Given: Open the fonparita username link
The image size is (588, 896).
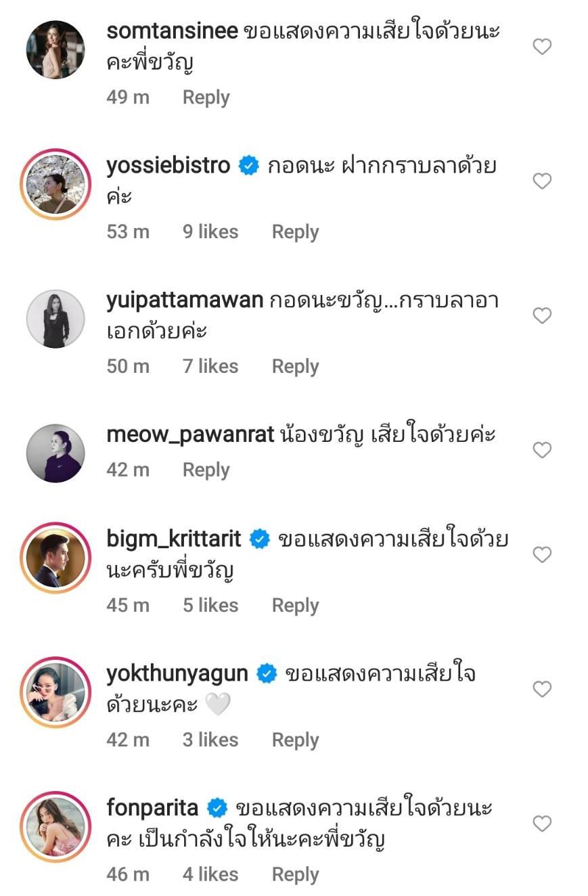Looking at the screenshot, I should click(152, 808).
